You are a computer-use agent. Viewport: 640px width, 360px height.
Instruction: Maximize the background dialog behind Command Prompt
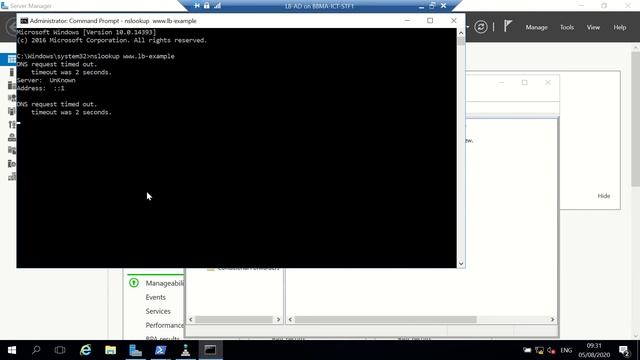click(x=524, y=82)
